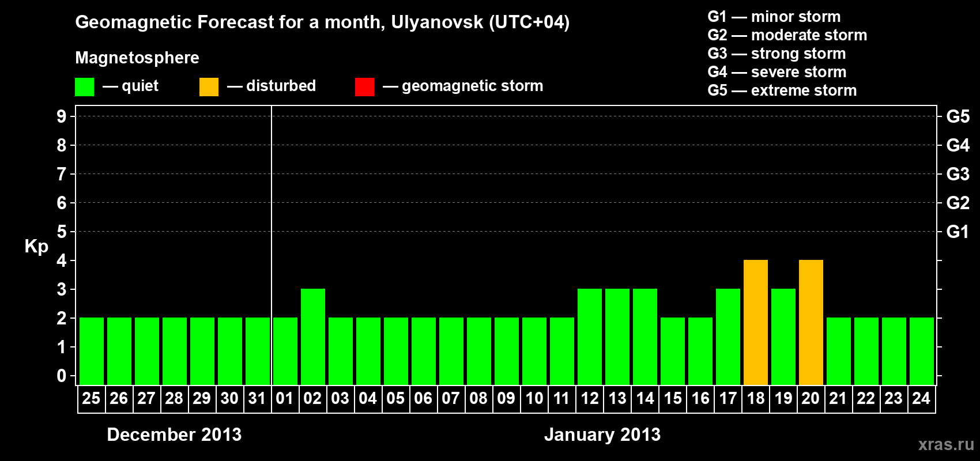Click "G5 — extreme storm" legend entry

tap(782, 90)
